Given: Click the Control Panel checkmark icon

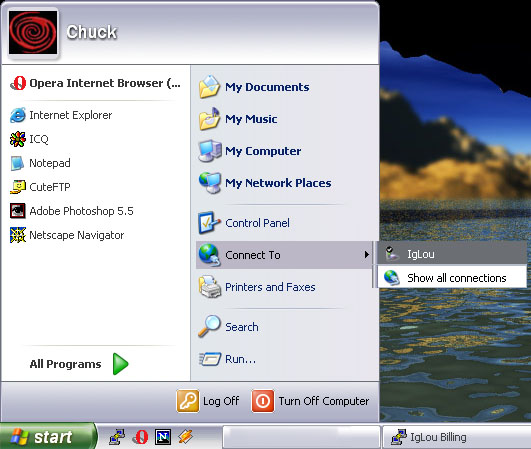Looking at the screenshot, I should pos(209,223).
